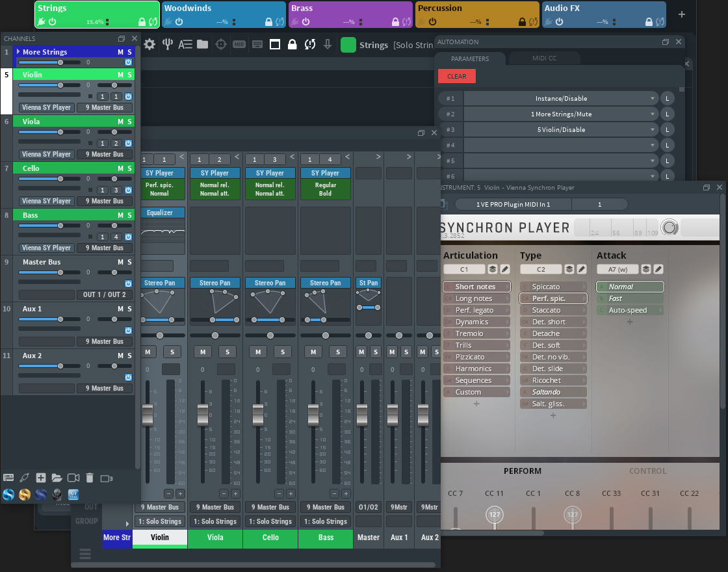Click the gold Synchron logo icon
The width and height of the screenshot is (728, 572).
pos(25,495)
